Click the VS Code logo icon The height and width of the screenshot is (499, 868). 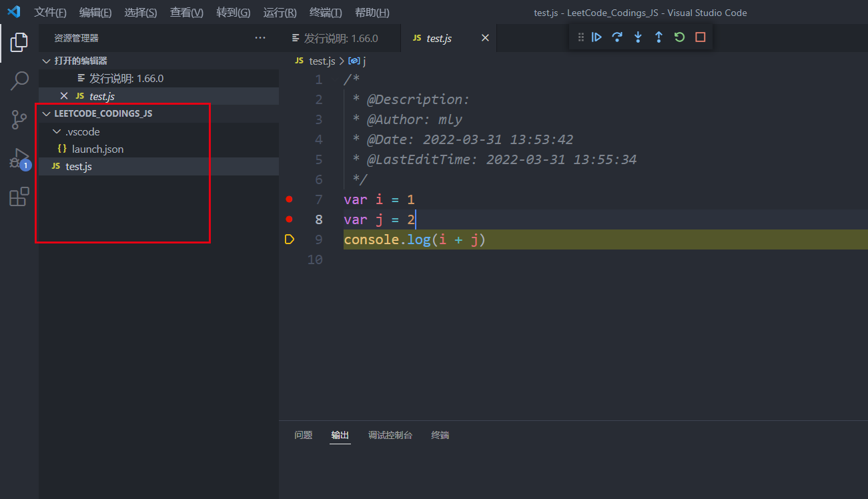pyautogui.click(x=14, y=12)
